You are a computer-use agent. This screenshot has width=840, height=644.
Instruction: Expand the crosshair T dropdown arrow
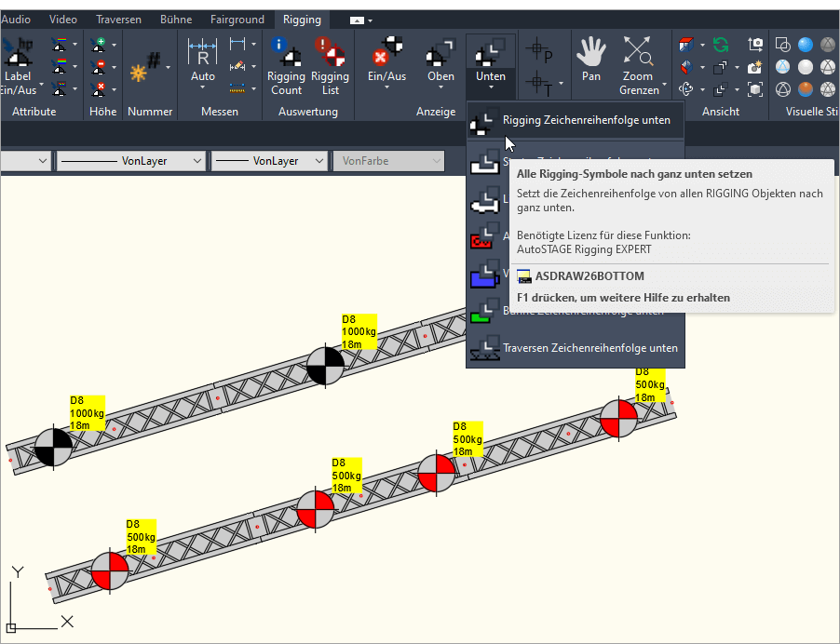click(x=561, y=83)
